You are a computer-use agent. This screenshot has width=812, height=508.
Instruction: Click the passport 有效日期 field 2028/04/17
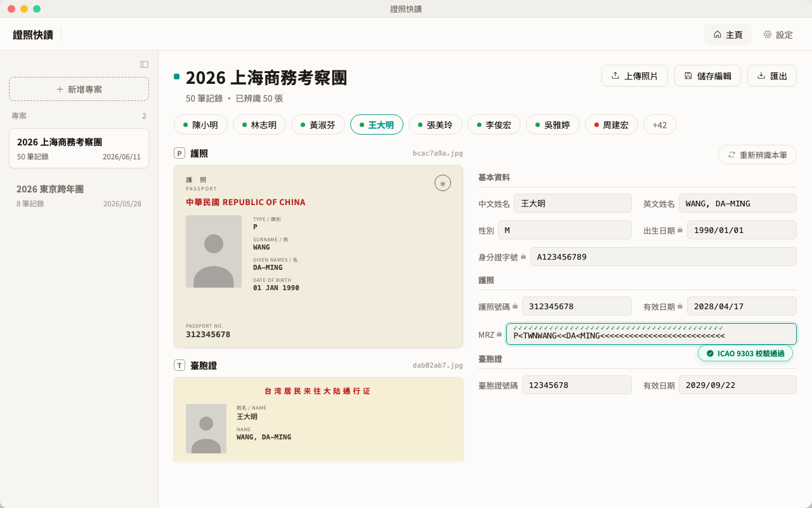742,306
